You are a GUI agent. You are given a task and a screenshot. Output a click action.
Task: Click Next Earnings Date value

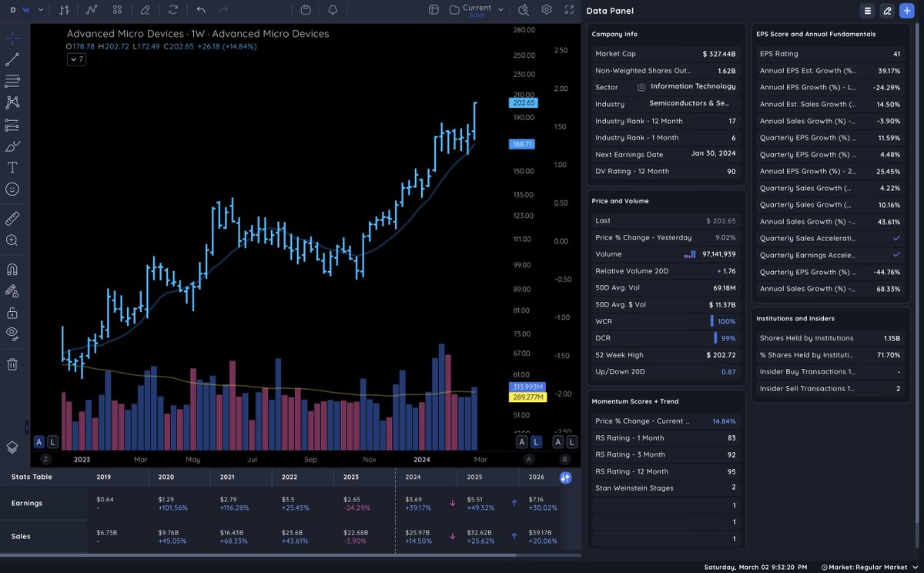713,154
